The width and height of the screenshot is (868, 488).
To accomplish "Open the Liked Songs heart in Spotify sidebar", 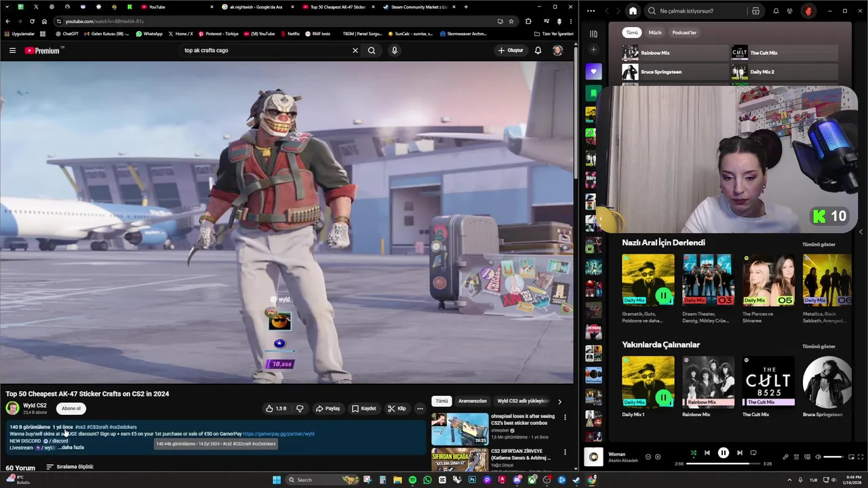I will coord(593,71).
